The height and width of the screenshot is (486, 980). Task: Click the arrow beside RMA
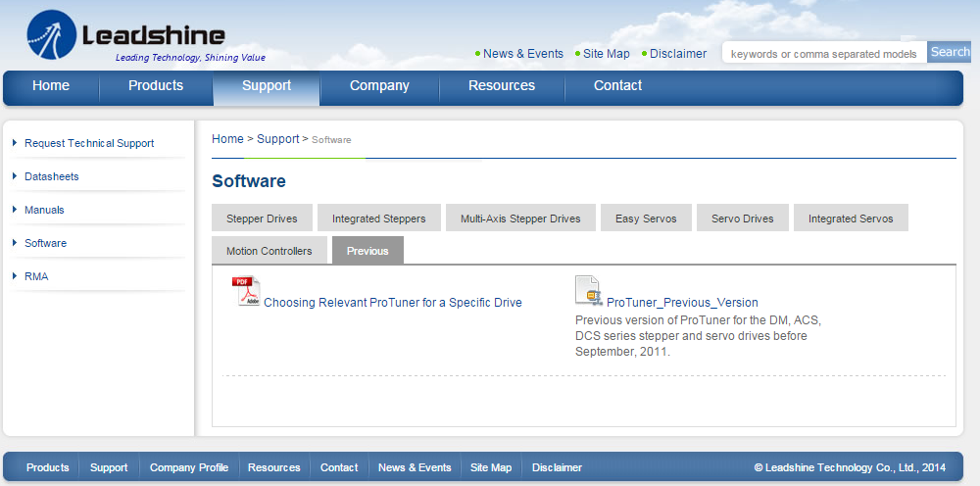click(x=15, y=275)
